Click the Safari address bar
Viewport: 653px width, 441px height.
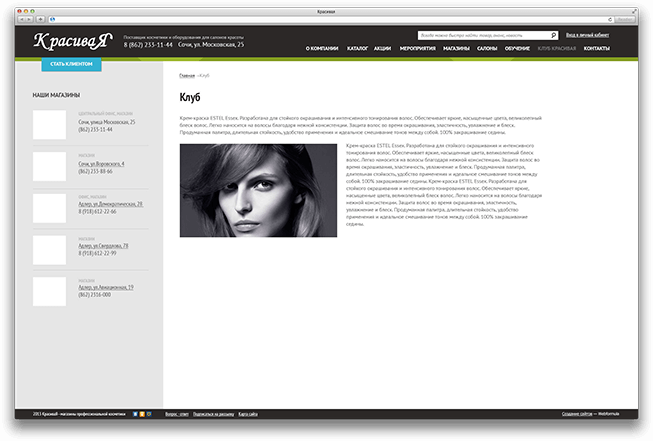(x=329, y=19)
